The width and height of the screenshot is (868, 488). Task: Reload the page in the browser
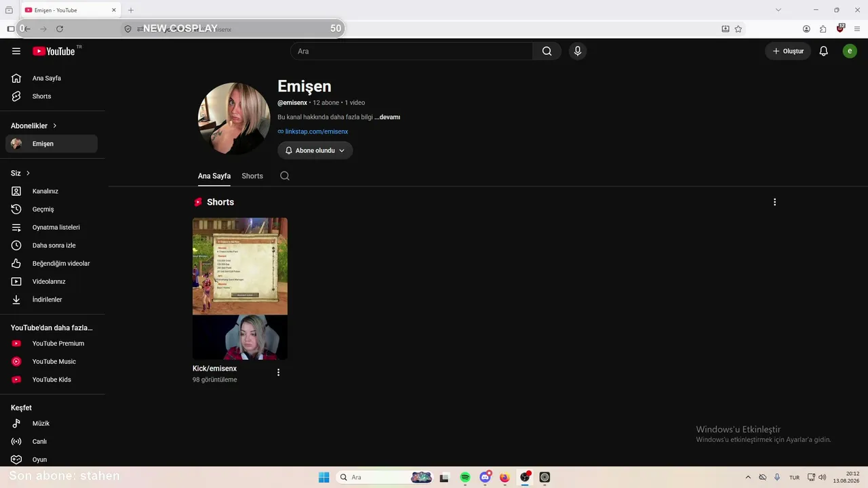tap(60, 29)
